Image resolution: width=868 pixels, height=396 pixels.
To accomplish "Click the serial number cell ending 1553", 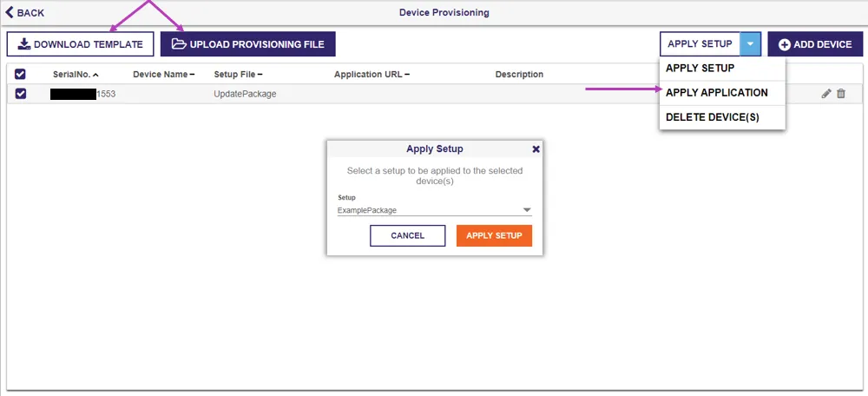I will click(82, 94).
